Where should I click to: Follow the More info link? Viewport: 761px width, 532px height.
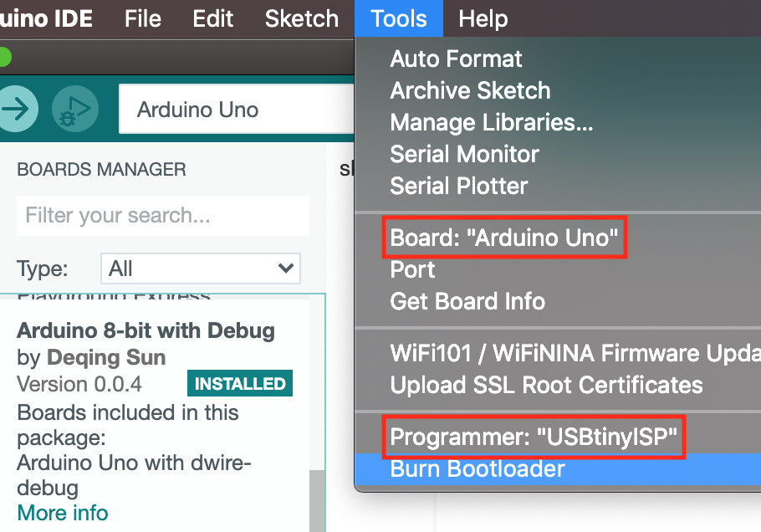63,513
